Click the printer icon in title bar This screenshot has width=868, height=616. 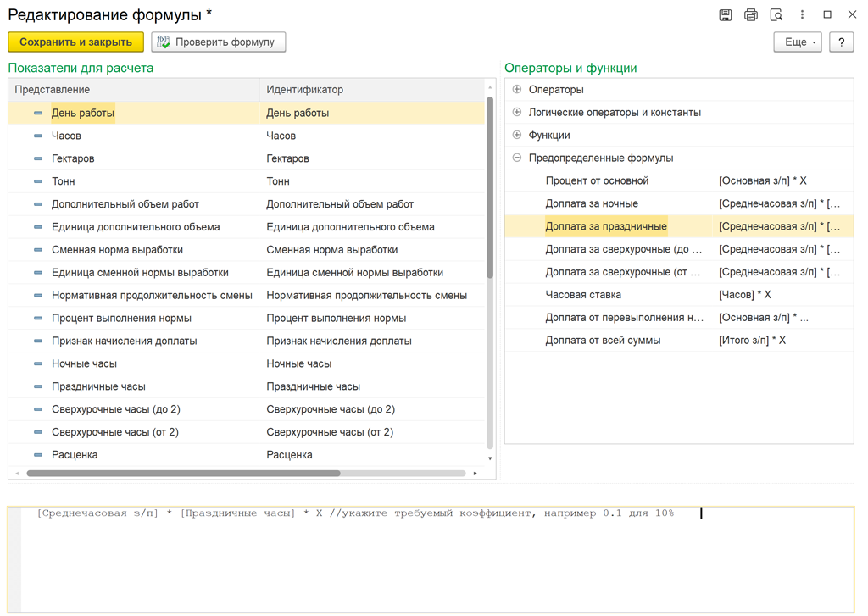[x=751, y=15]
